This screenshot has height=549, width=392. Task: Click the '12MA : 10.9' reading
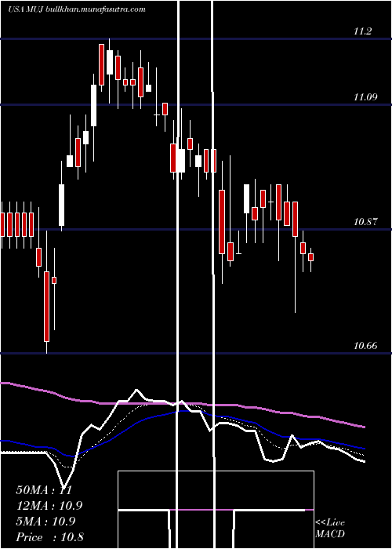coord(49,506)
